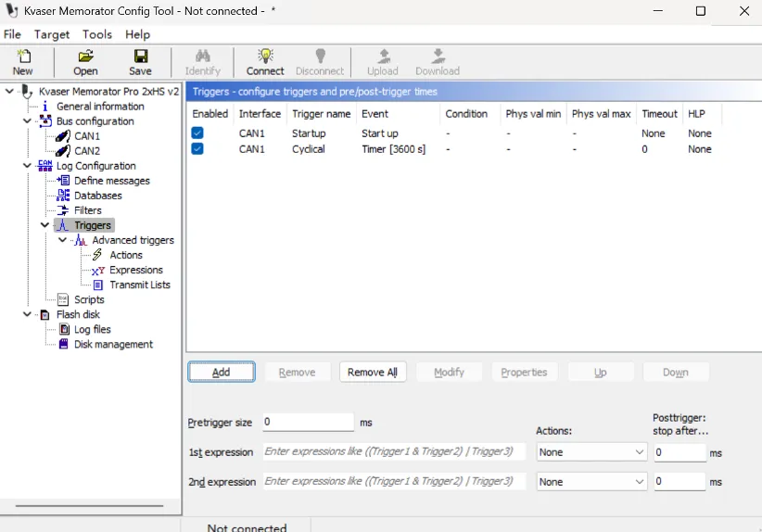Click the Interface column header
The image size is (762, 532).
(x=260, y=114)
